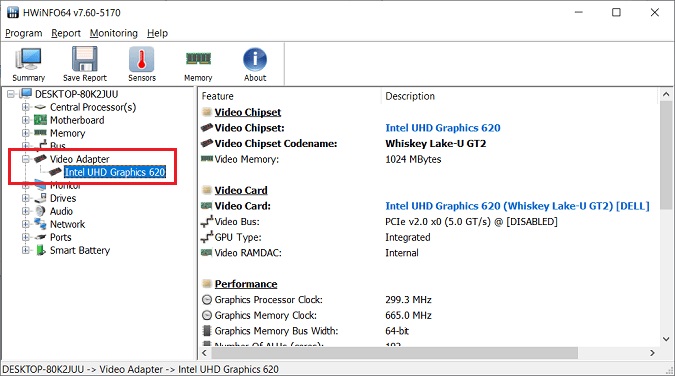Click the Integrated GPU type value
Viewport: 675px width, 376px height.
pos(408,237)
